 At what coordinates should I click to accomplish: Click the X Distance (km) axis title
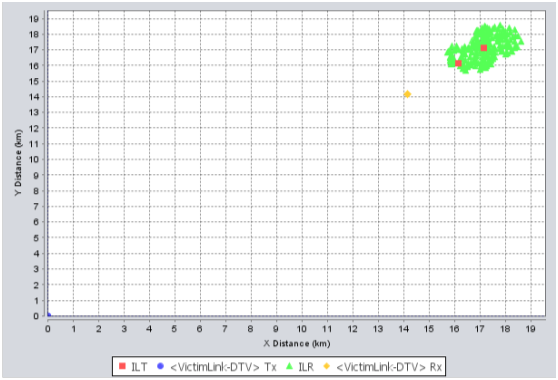297,344
